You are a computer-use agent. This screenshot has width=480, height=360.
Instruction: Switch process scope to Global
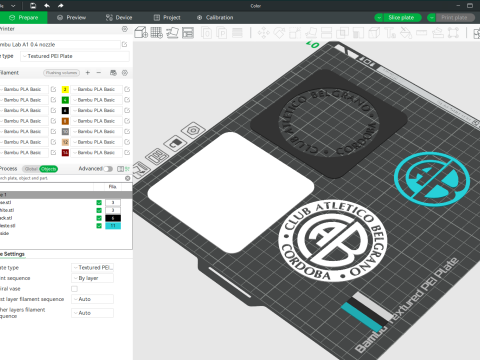31,169
